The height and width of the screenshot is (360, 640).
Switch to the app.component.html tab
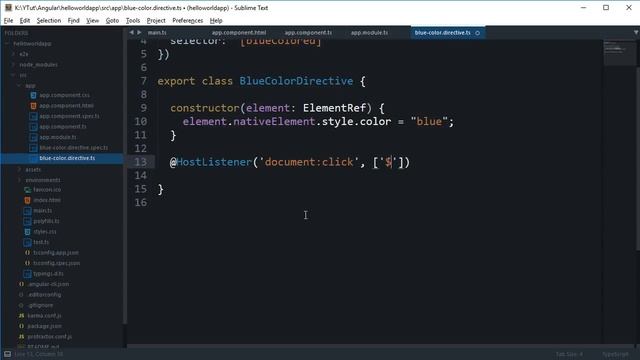(x=239, y=33)
